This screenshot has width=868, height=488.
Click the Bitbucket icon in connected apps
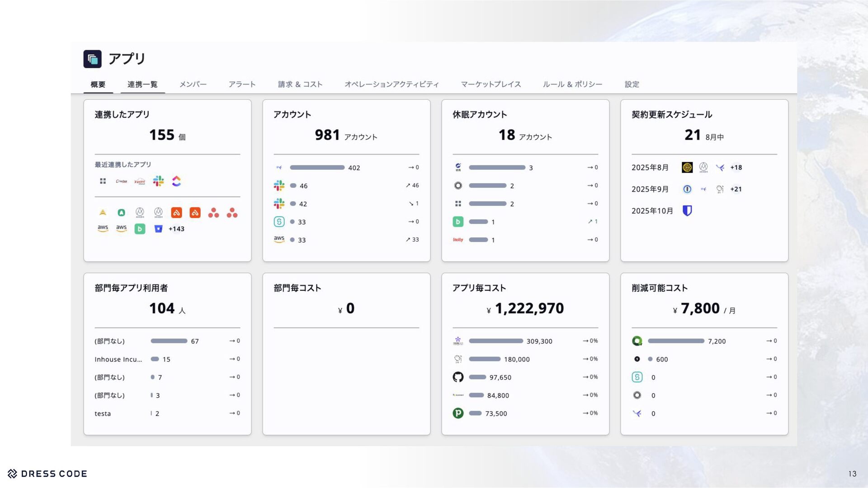point(158,229)
